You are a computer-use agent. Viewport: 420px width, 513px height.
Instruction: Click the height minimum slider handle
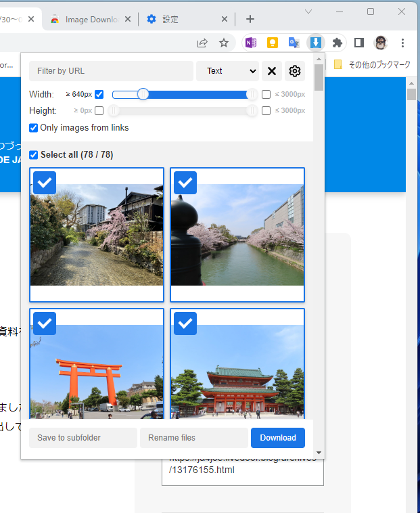click(114, 110)
